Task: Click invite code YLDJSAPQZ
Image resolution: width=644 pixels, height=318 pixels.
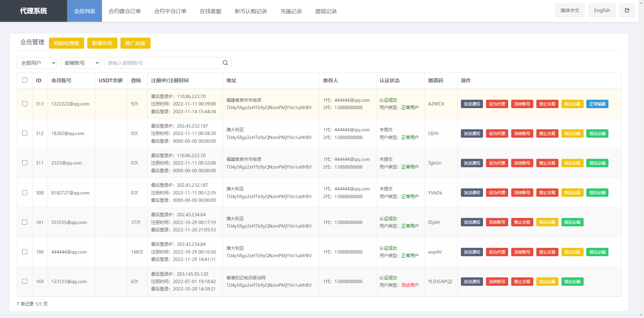Action: [x=440, y=281]
